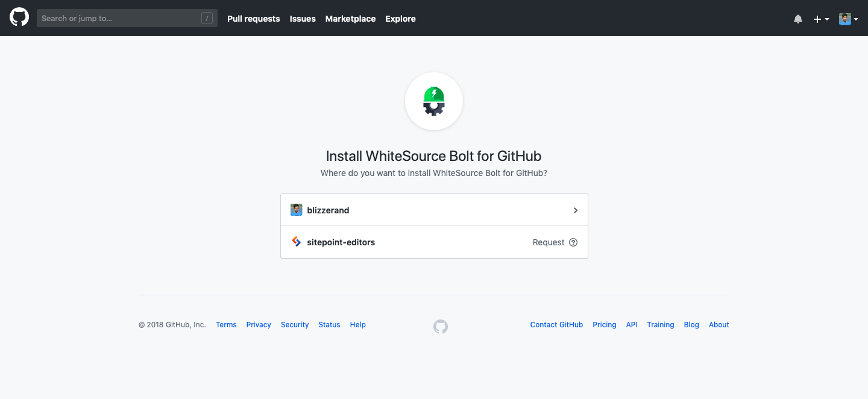Go to Pull requests
This screenshot has width=868, height=399.
coord(253,19)
